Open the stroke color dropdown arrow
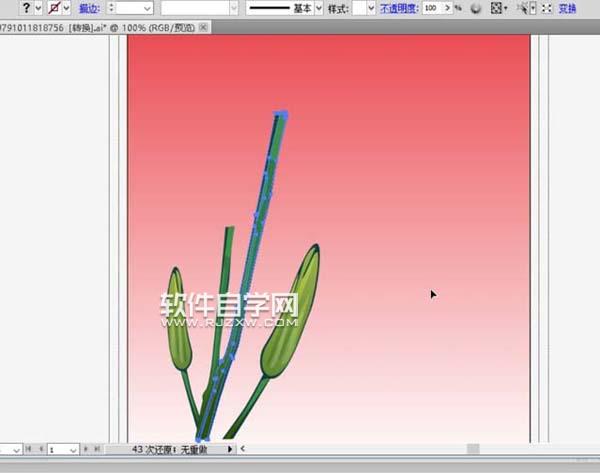The width and height of the screenshot is (600, 473). pos(67,8)
